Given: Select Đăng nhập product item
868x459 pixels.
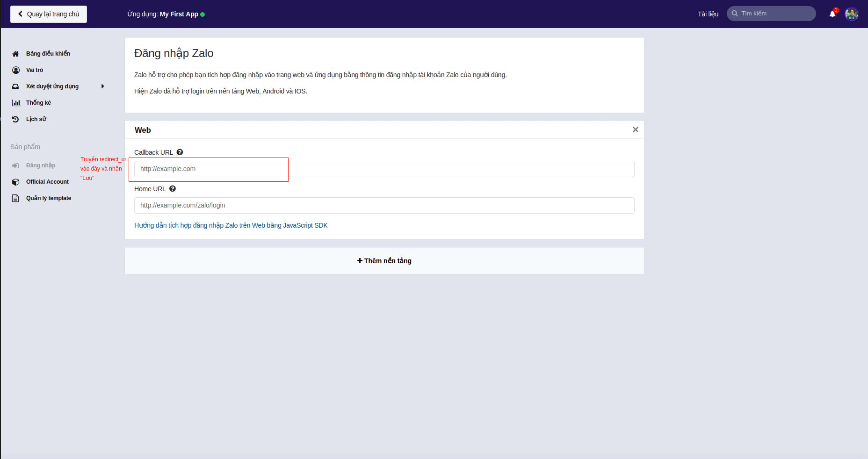Looking at the screenshot, I should click(41, 165).
